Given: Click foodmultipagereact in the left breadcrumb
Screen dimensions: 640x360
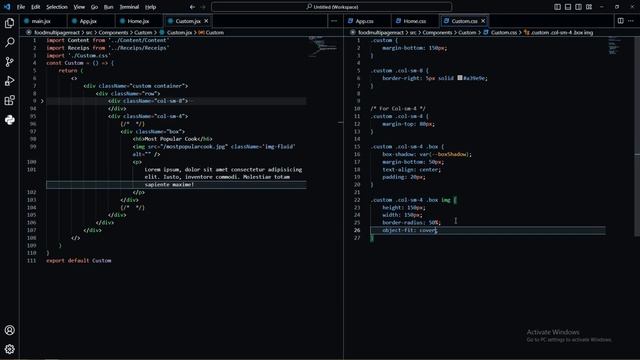Looking at the screenshot, I should pos(57,32).
